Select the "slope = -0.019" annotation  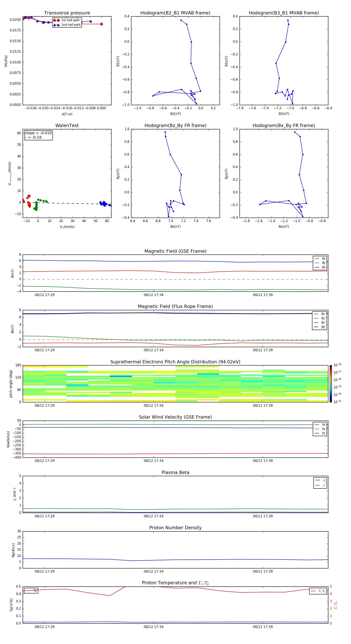(x=38, y=133)
